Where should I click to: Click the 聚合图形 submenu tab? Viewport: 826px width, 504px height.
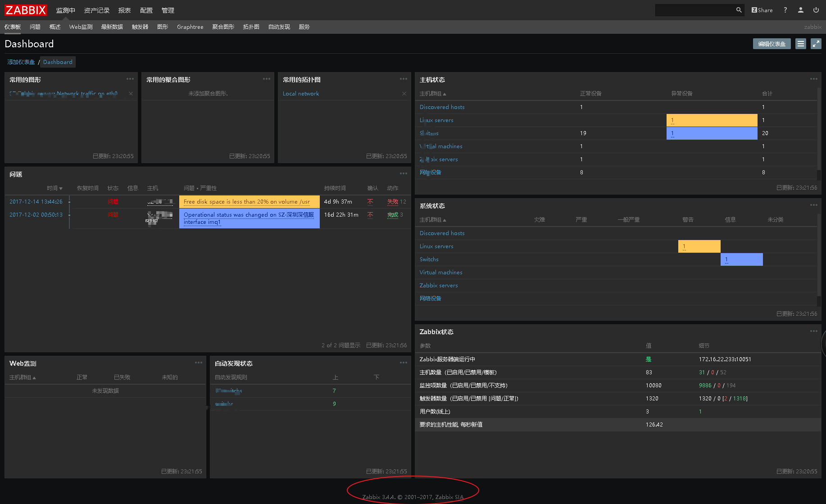click(223, 27)
